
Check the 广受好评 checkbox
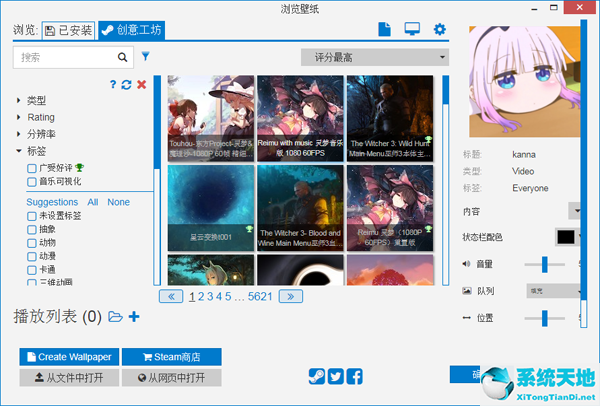click(x=32, y=168)
